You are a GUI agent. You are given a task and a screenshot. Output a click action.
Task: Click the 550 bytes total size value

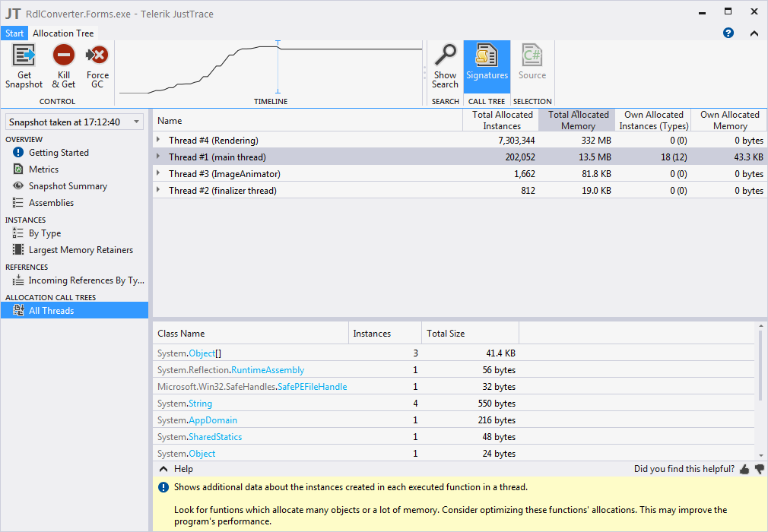[x=497, y=404]
